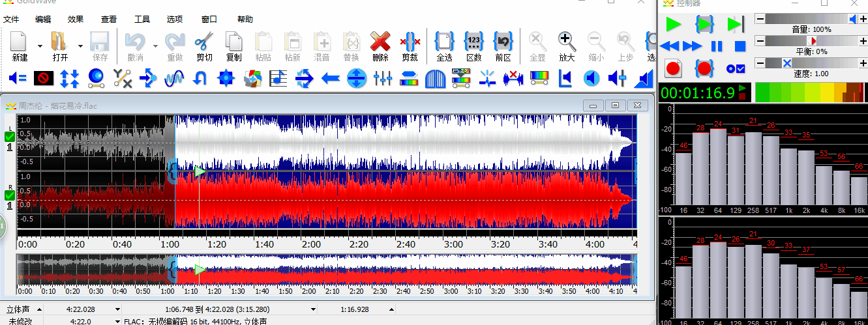Click the up-down arrows effect icon
The height and width of the screenshot is (325, 868).
click(69, 79)
